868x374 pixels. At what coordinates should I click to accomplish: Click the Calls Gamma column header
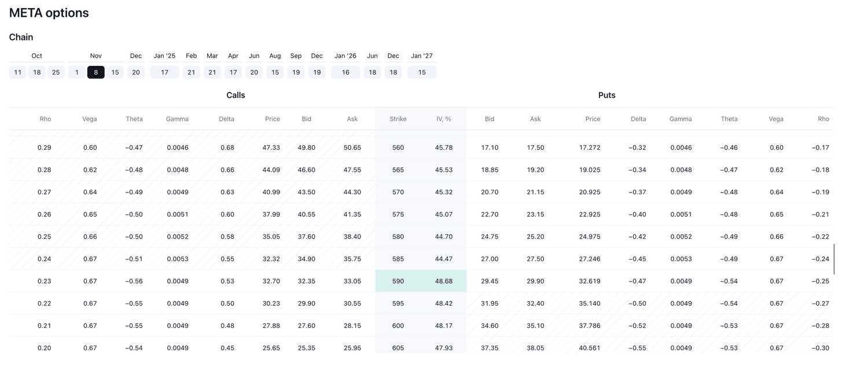pos(177,119)
